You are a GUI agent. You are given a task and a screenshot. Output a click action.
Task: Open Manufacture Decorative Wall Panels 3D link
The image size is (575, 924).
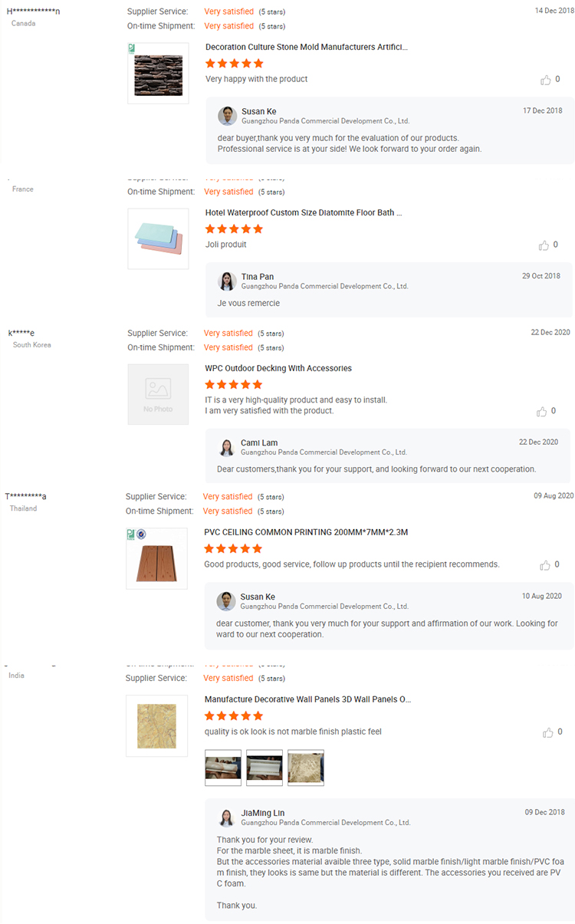click(308, 699)
